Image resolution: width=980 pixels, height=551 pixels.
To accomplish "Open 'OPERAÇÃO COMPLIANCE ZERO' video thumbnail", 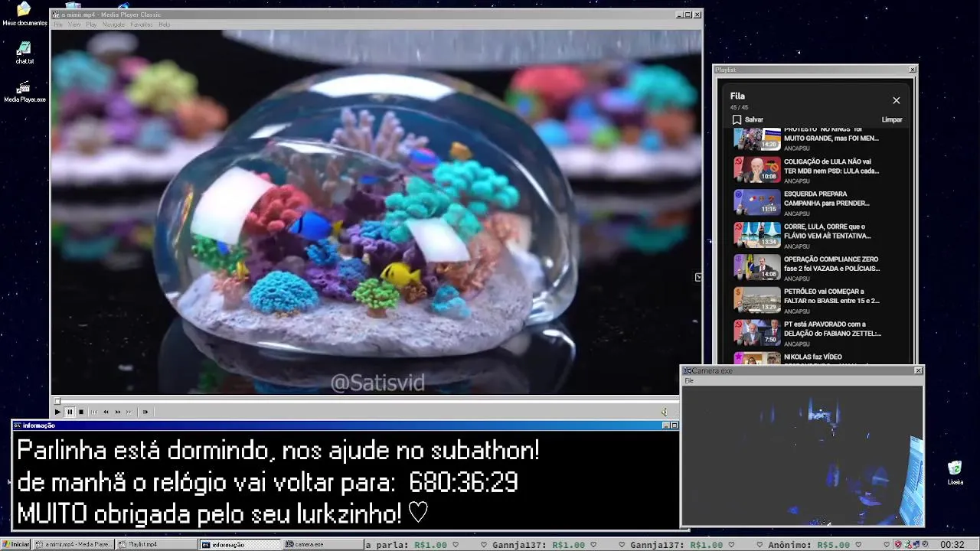I will 757,267.
